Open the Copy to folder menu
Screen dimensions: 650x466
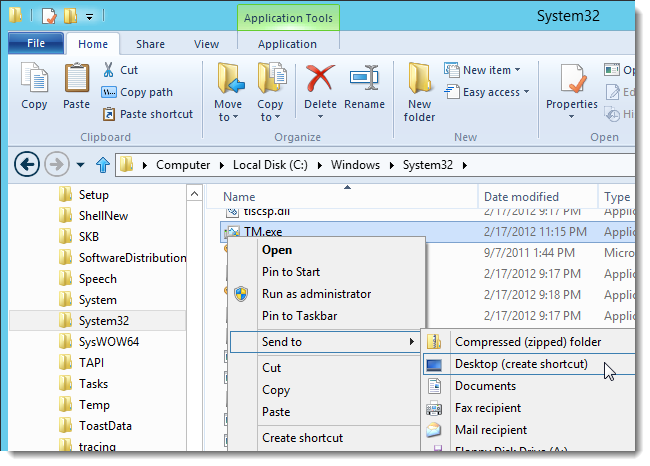(x=270, y=92)
